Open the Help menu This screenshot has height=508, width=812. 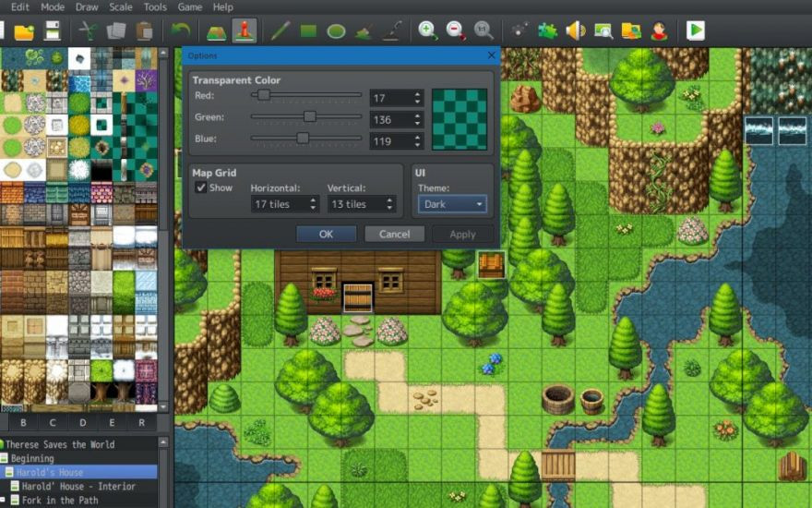point(222,7)
